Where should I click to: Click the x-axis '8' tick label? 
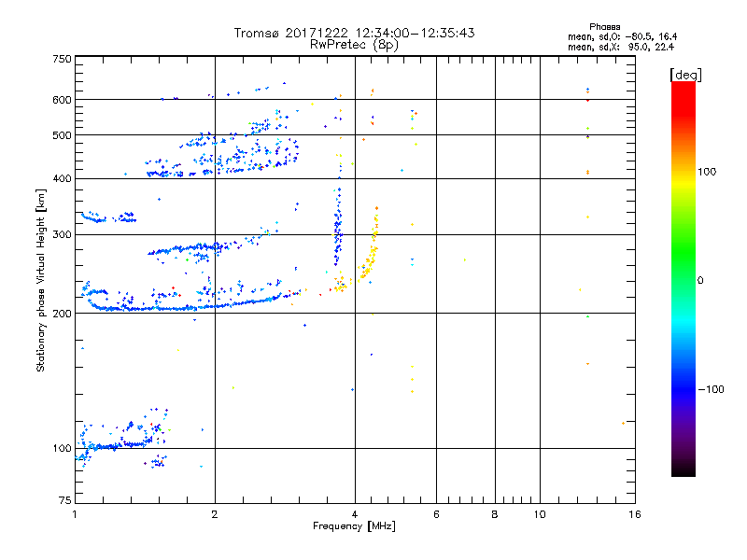point(495,514)
